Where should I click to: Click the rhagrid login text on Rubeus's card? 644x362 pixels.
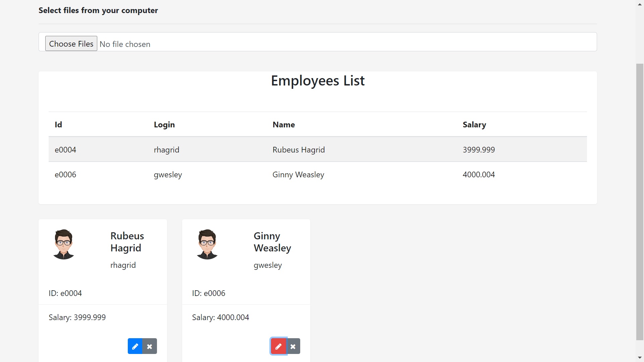(123, 265)
